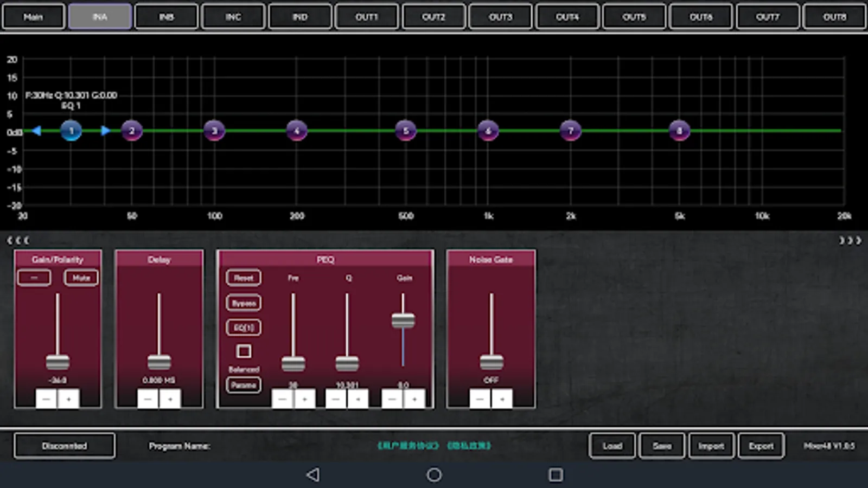
Task: Tap the Android home circle icon
Action: (x=434, y=475)
